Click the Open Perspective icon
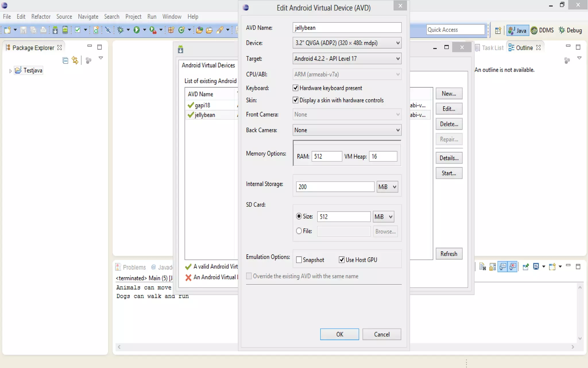 498,30
